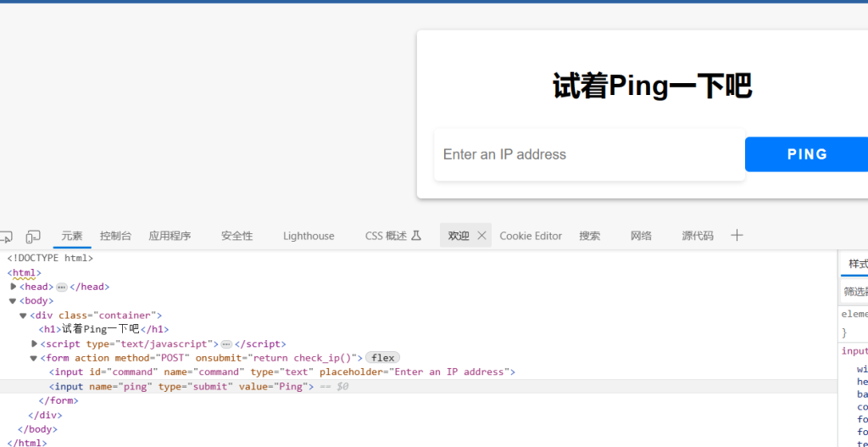The height and width of the screenshot is (447, 868).
Task: Select the input id="command" node
Action: coord(282,372)
